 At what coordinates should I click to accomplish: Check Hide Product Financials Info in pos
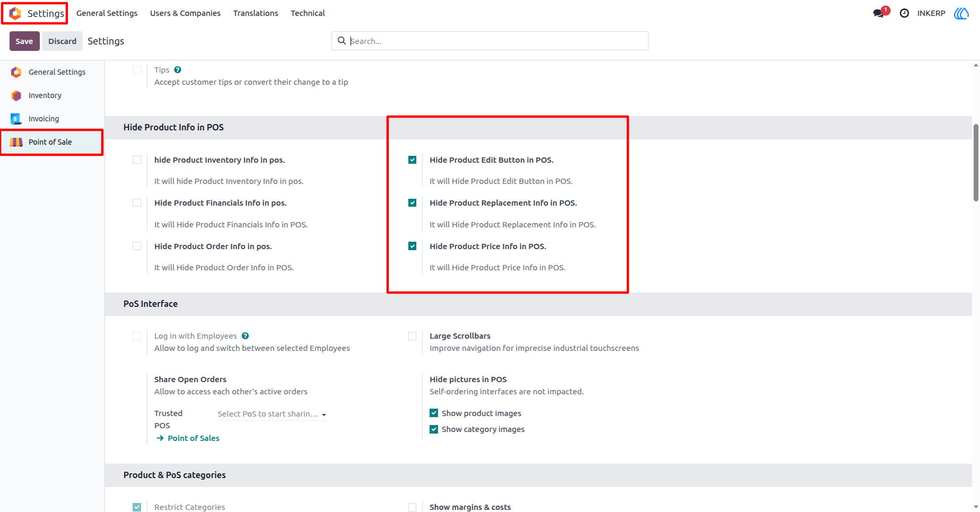click(x=137, y=203)
